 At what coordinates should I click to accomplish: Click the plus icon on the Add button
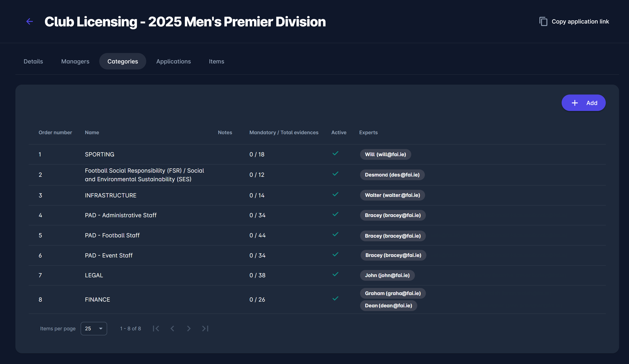574,103
